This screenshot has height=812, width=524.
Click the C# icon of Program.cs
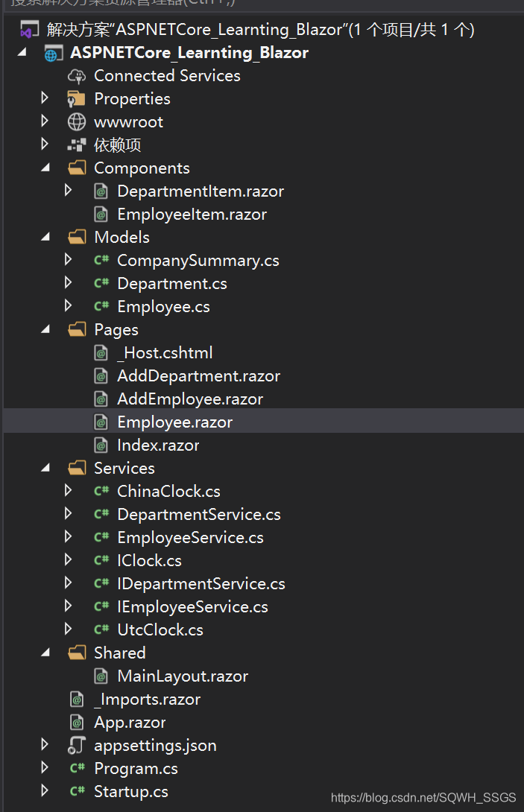(78, 769)
